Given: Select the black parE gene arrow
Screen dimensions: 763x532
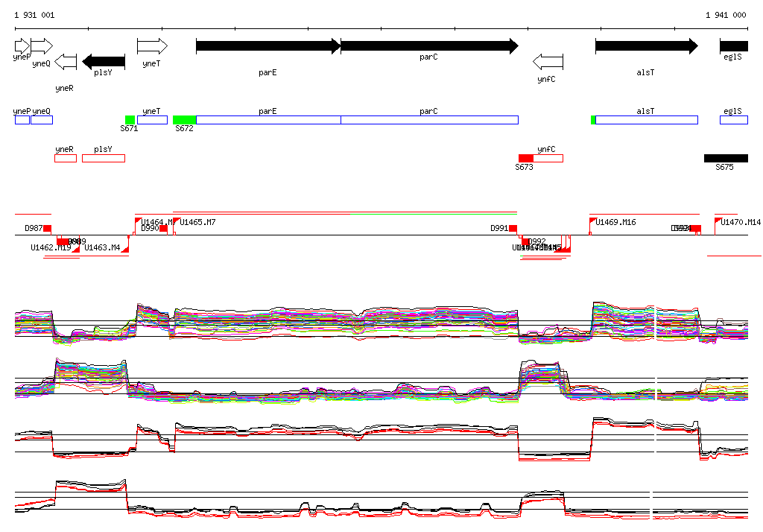Looking at the screenshot, I should (x=268, y=46).
